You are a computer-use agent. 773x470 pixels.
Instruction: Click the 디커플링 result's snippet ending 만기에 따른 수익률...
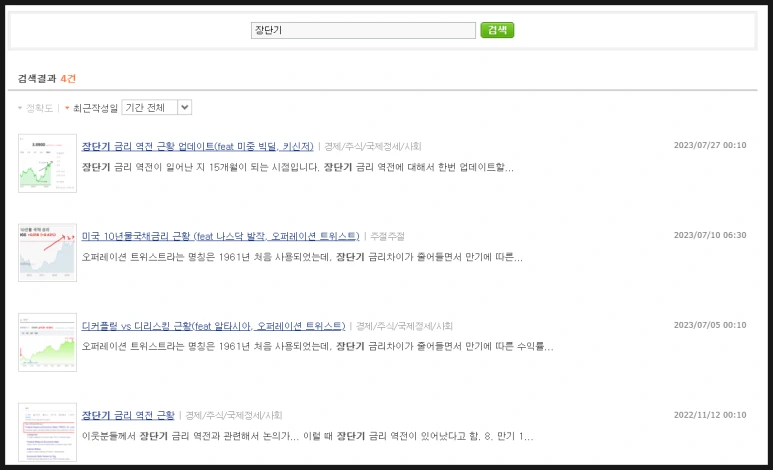317,346
